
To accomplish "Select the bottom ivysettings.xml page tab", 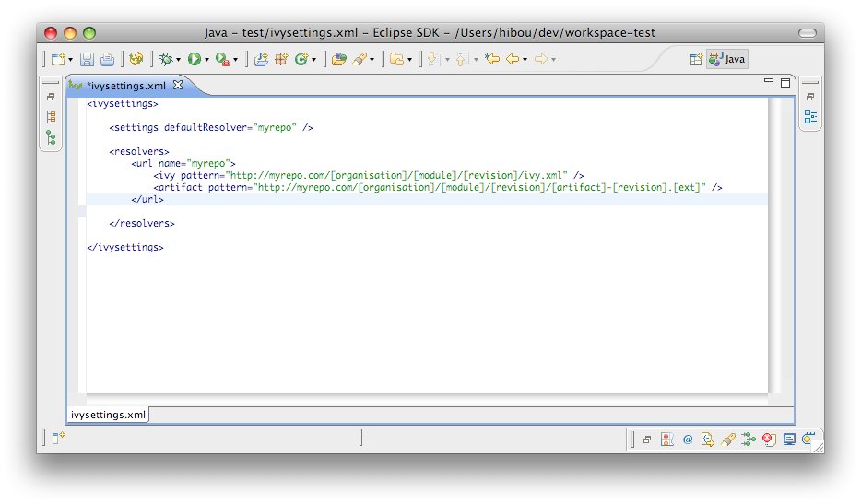I will [108, 415].
